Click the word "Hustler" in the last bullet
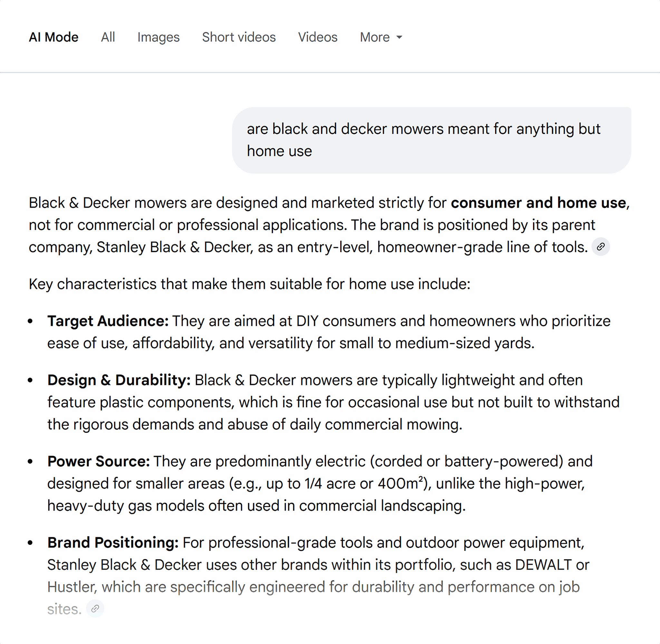This screenshot has height=644, width=660. [72, 587]
